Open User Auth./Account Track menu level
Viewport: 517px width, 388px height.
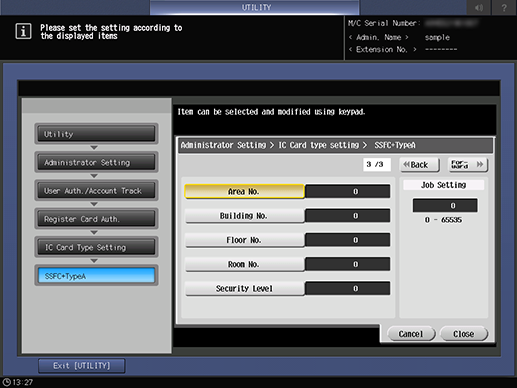96,191
